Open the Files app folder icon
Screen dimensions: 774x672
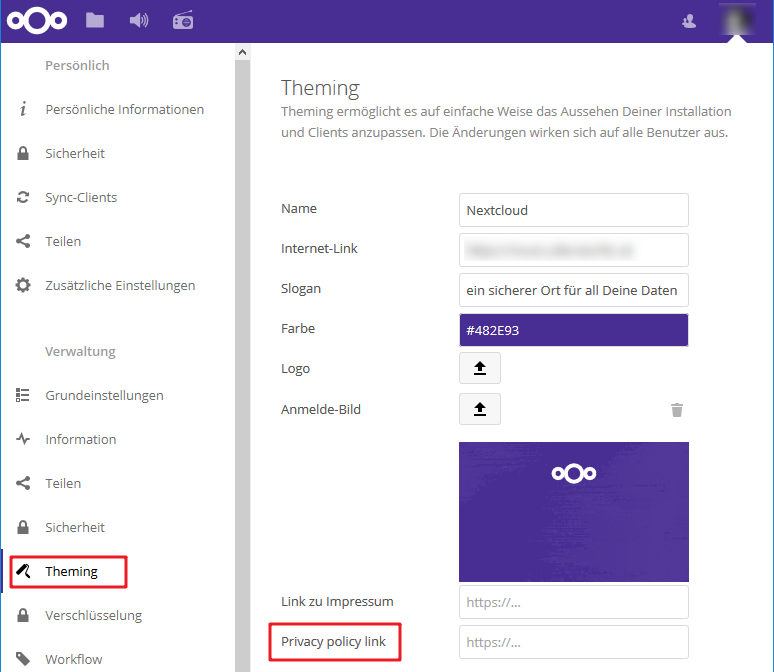tap(95, 20)
